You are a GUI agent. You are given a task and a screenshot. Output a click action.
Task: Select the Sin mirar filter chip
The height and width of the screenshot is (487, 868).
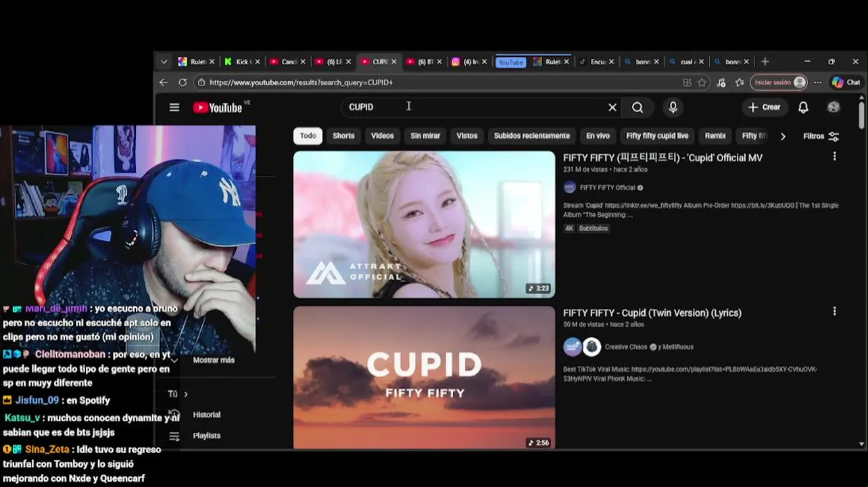click(x=425, y=136)
